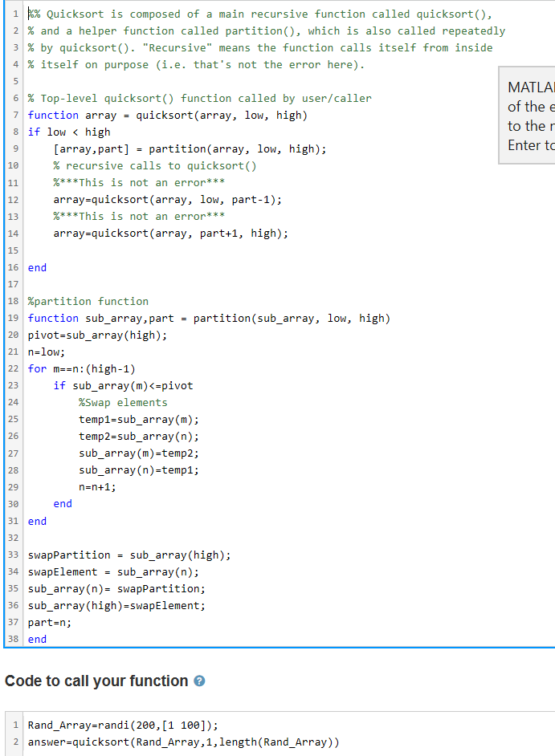Click the 'Code to call your function' heading
The image size is (555, 756).
tap(96, 681)
